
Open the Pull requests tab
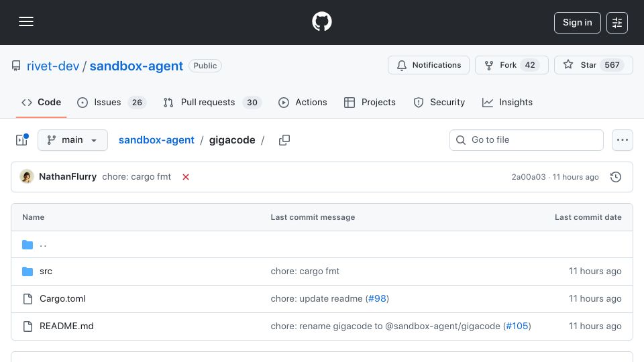[x=213, y=102]
